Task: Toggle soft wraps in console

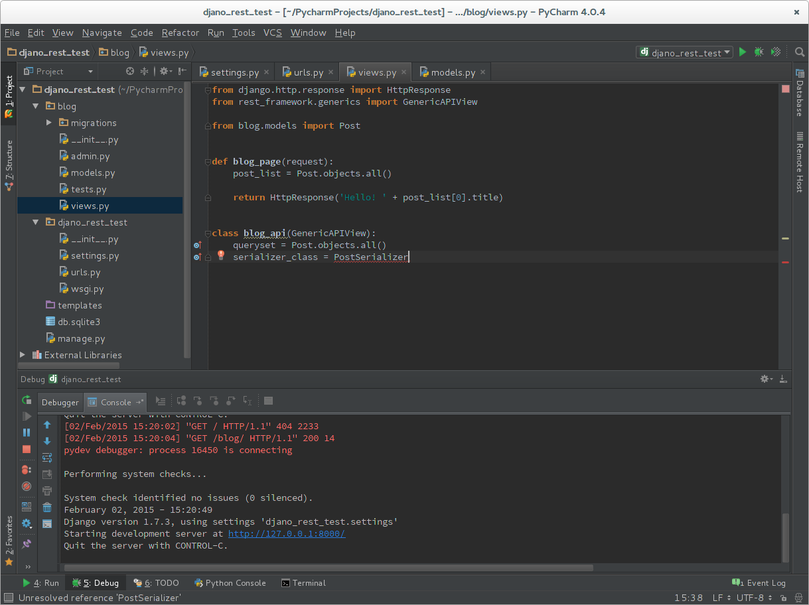Action: (47, 457)
